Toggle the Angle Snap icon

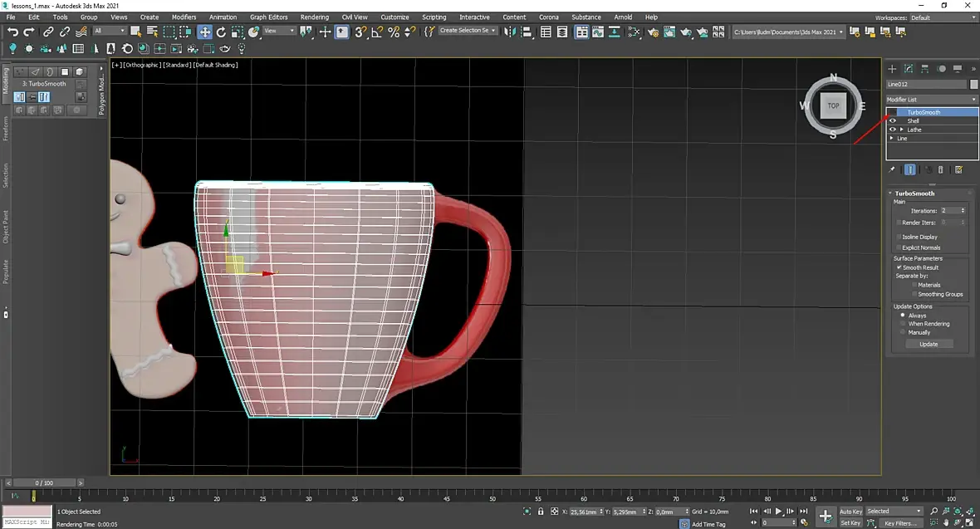[x=377, y=32]
